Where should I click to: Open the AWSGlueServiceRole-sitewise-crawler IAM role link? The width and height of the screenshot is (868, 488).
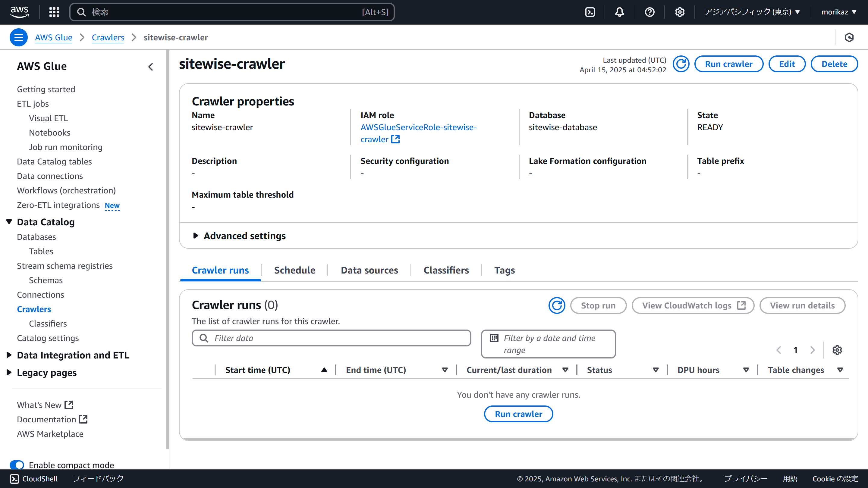418,127
